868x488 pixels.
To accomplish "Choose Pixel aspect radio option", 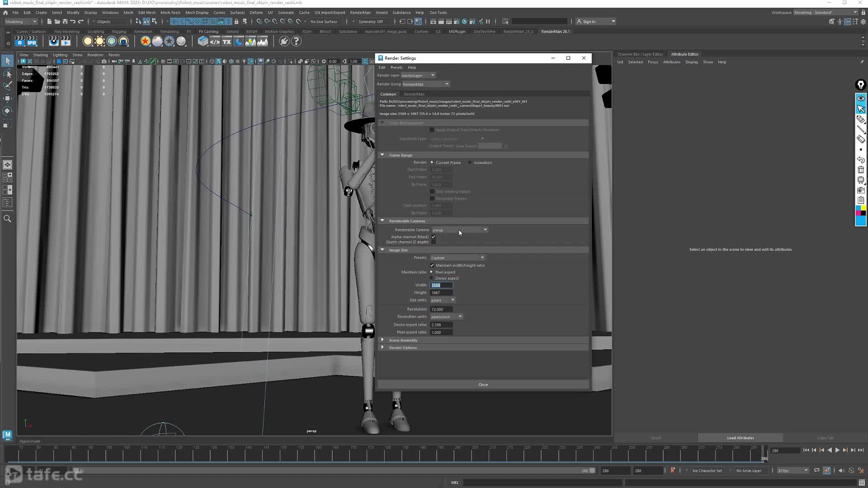I will 431,272.
